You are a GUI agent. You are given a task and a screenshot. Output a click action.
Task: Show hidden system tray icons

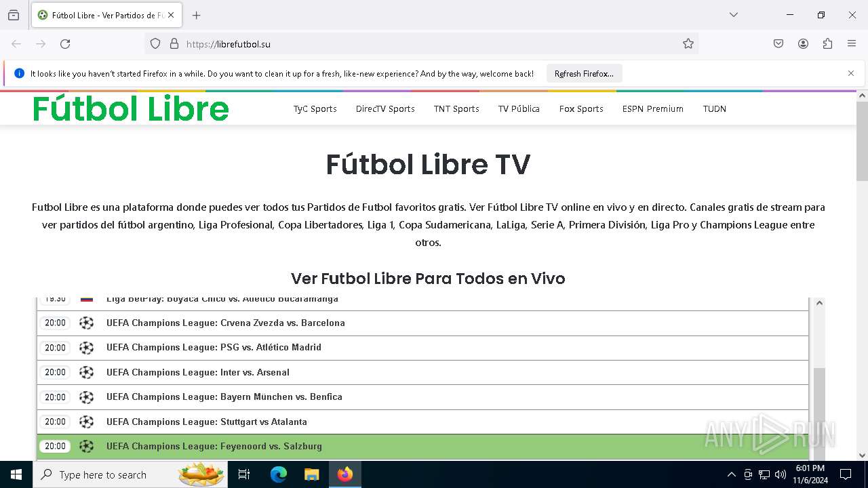click(731, 474)
